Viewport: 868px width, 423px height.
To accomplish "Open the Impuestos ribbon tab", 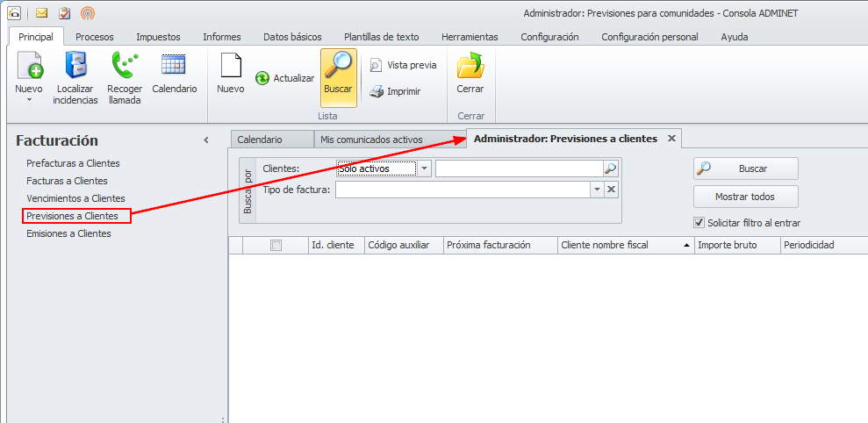I will point(158,37).
